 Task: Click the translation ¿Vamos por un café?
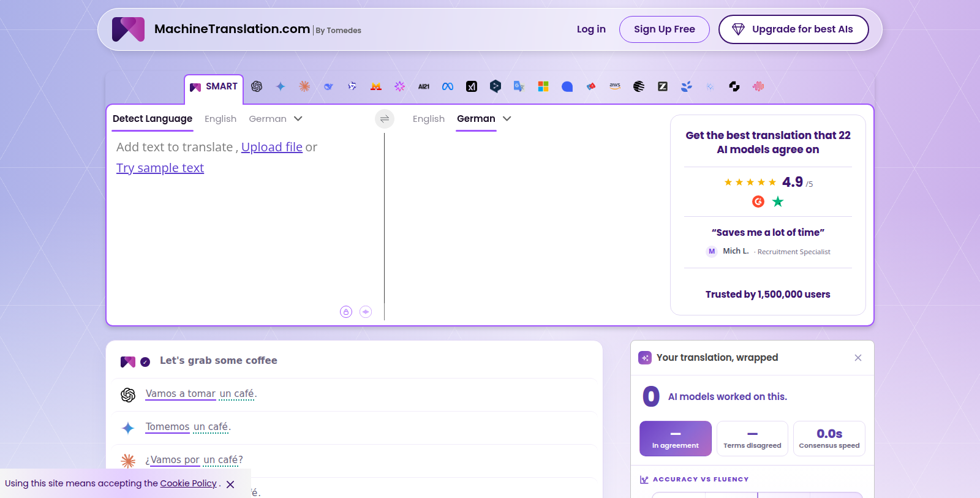194,460
